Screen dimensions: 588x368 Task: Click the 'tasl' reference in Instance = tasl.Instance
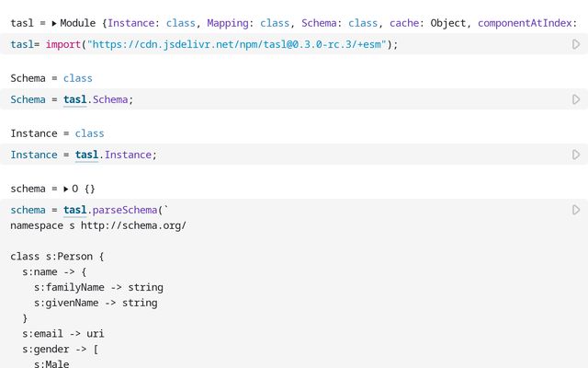click(86, 155)
